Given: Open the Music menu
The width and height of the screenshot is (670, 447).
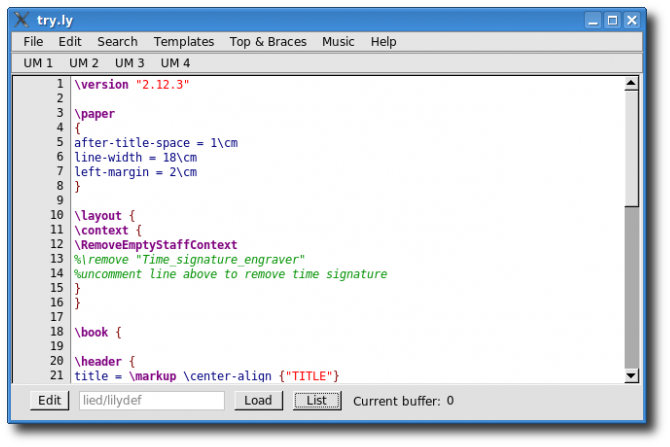Looking at the screenshot, I should (338, 41).
